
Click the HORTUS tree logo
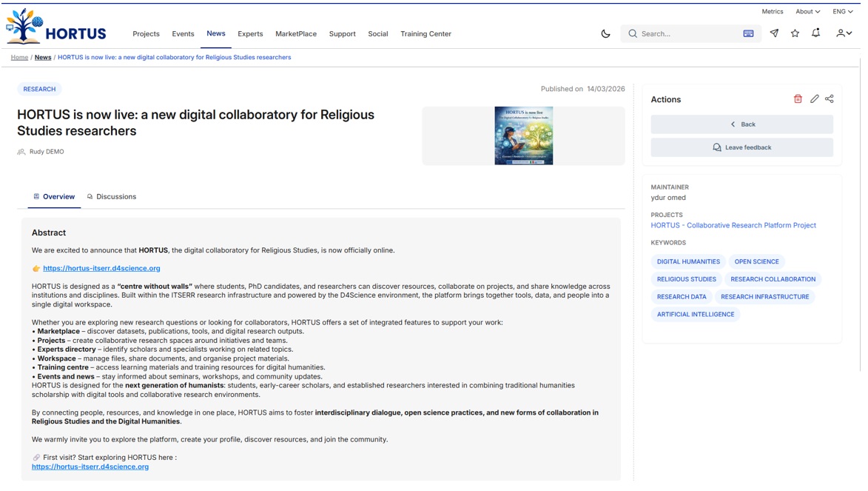click(x=56, y=27)
